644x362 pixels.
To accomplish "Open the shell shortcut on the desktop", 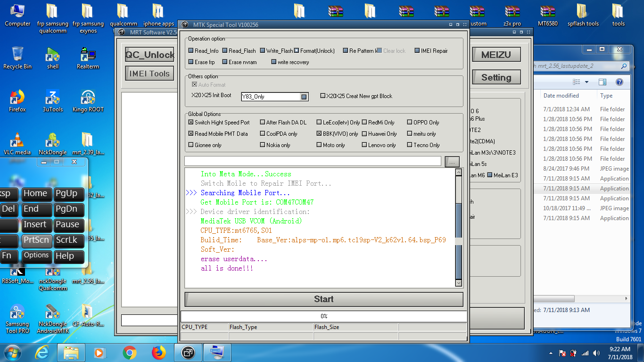I will click(x=53, y=58).
